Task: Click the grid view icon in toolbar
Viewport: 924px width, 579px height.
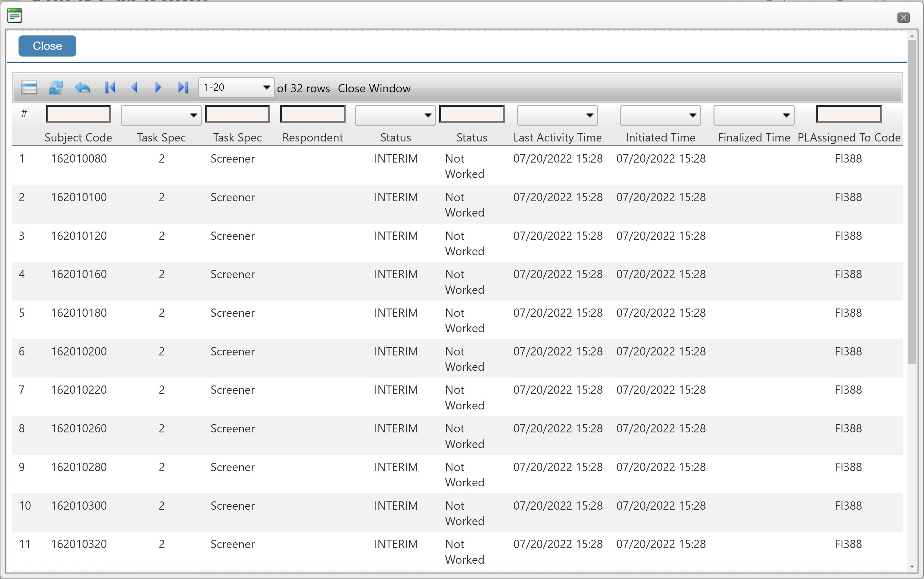Action: [x=29, y=87]
